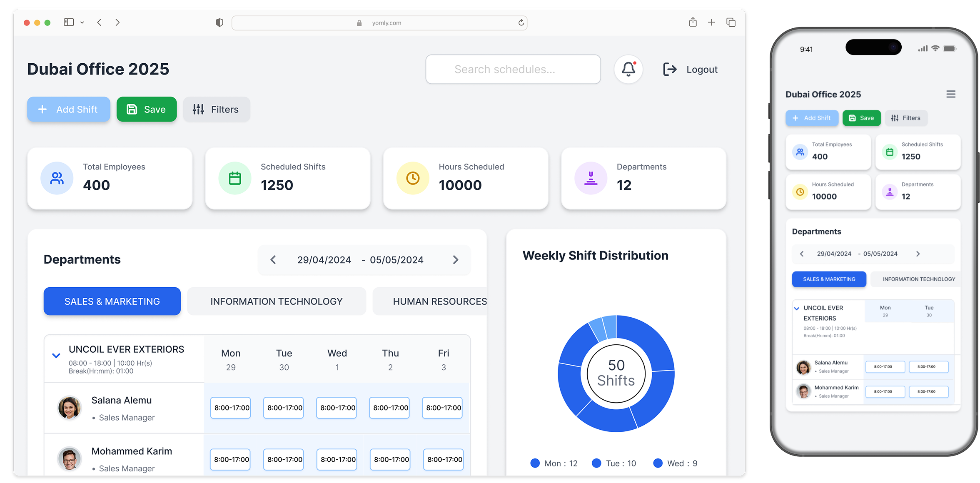Click the Hours Scheduled clock icon on desktop
Screen dimensions: 980x483
413,178
